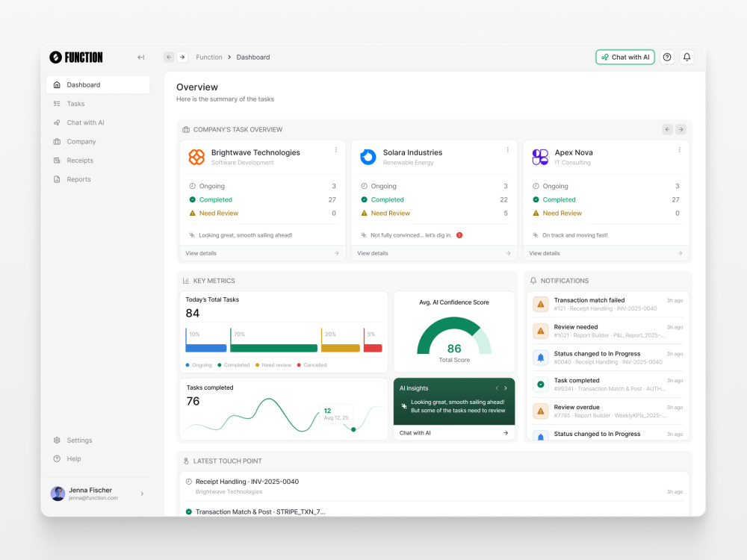
Task: Click the AI Confidence Score gauge
Action: [454, 336]
